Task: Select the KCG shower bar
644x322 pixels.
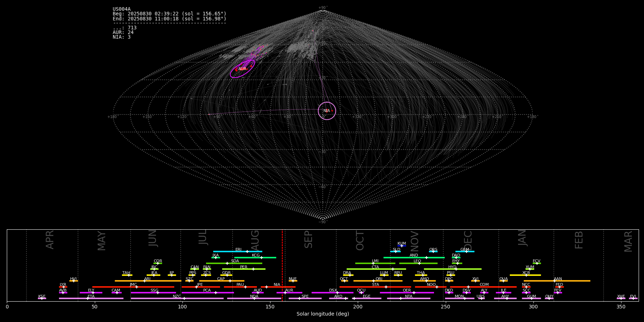Action: [x=255, y=257]
